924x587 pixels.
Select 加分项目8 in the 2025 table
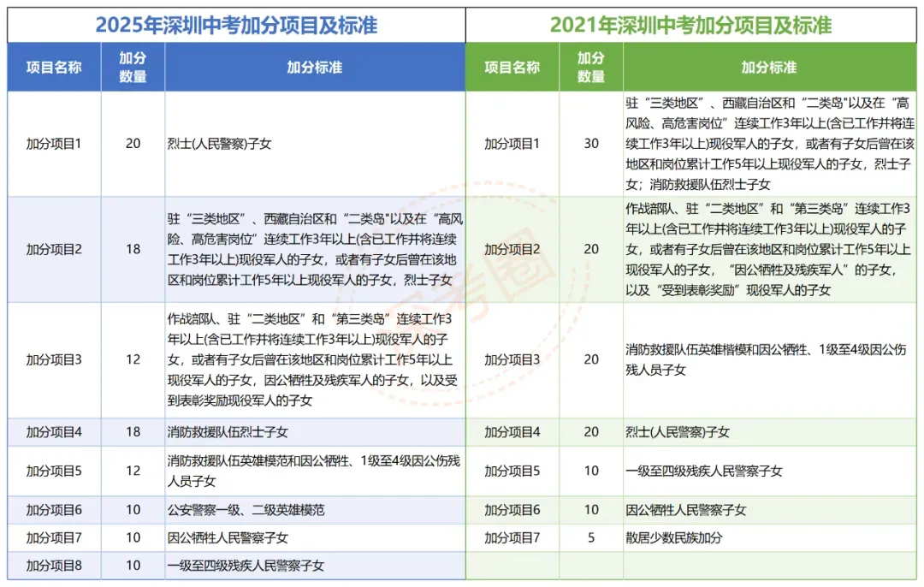tap(54, 565)
